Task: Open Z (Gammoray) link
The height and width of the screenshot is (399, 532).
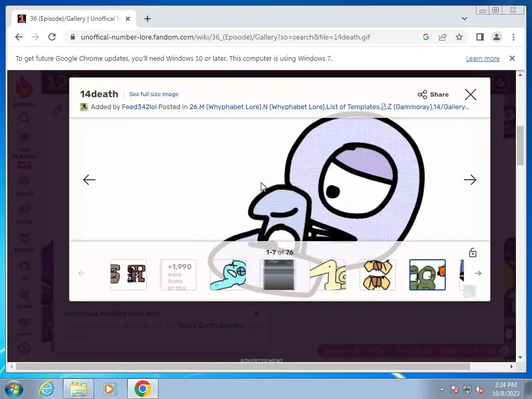Action: point(409,107)
